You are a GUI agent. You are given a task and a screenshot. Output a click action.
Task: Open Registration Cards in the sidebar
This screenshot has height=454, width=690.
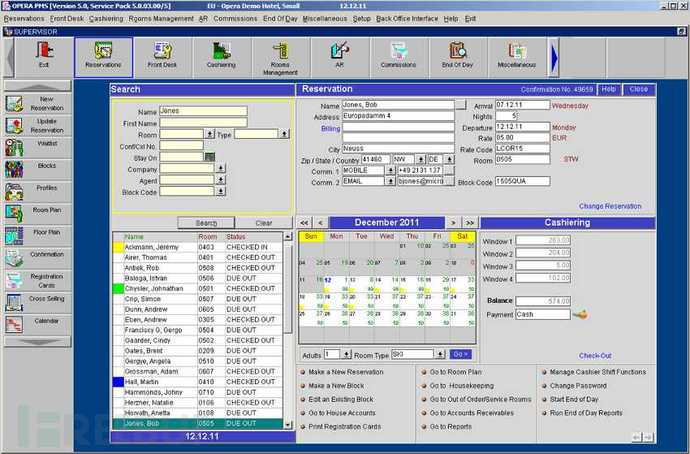pyautogui.click(x=38, y=280)
